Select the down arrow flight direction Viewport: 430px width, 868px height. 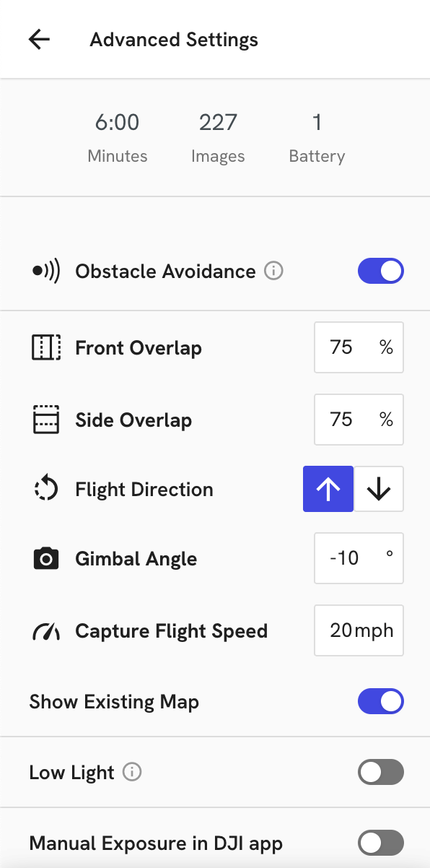coord(379,489)
